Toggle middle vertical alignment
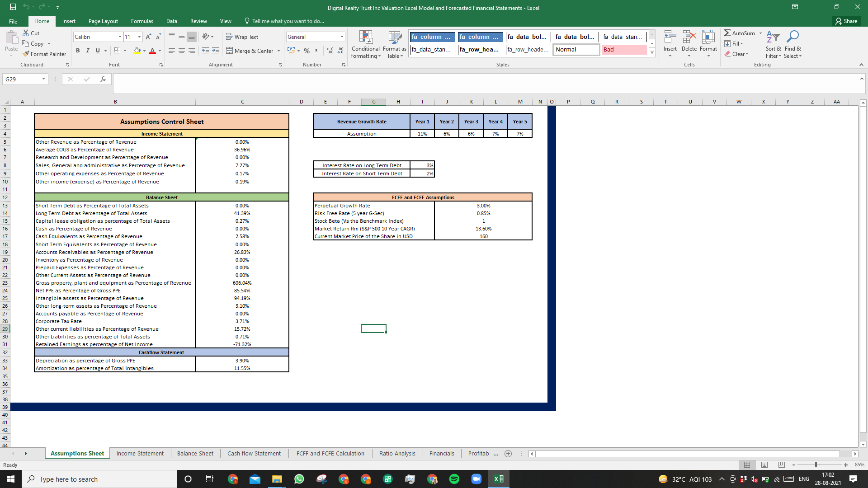This screenshot has height=488, width=868. pyautogui.click(x=182, y=37)
